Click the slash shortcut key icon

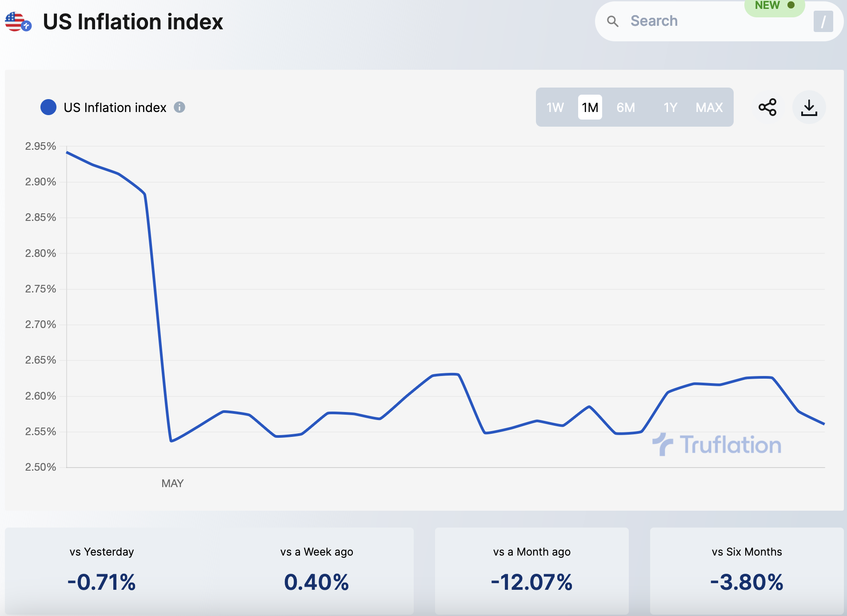[x=823, y=21]
